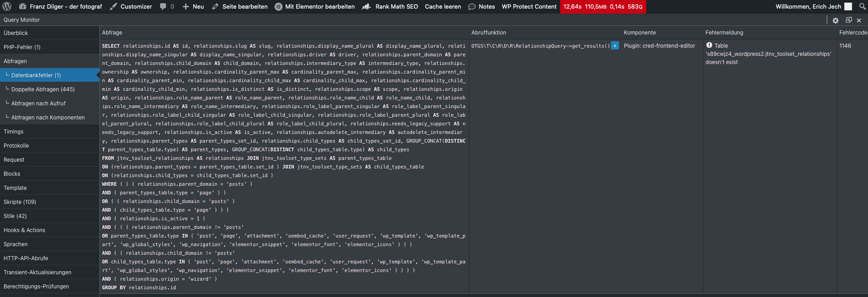Open the WordPress logo menu
The height and width of the screenshot is (297, 868).
(x=7, y=6)
